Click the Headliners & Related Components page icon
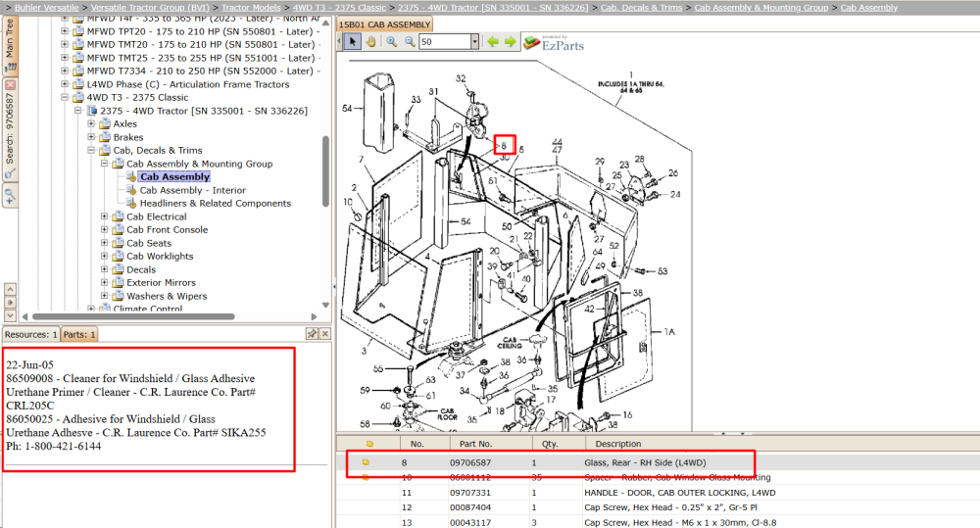 [x=131, y=203]
